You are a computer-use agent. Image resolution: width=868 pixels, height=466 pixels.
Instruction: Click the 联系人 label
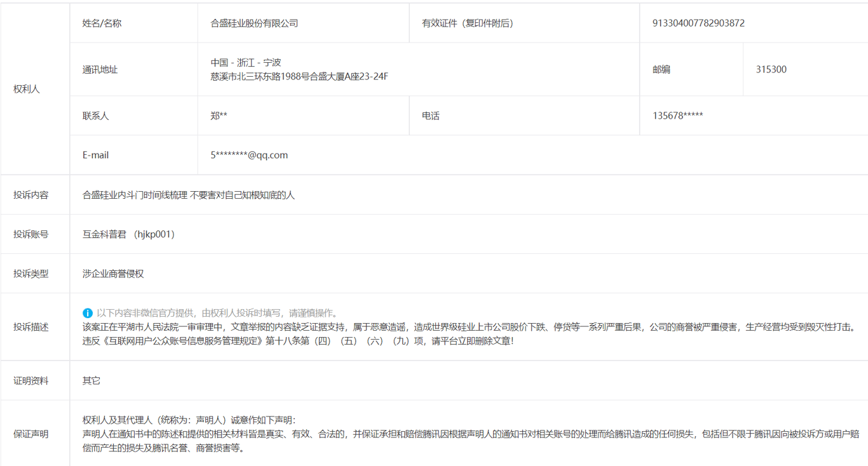[95, 116]
